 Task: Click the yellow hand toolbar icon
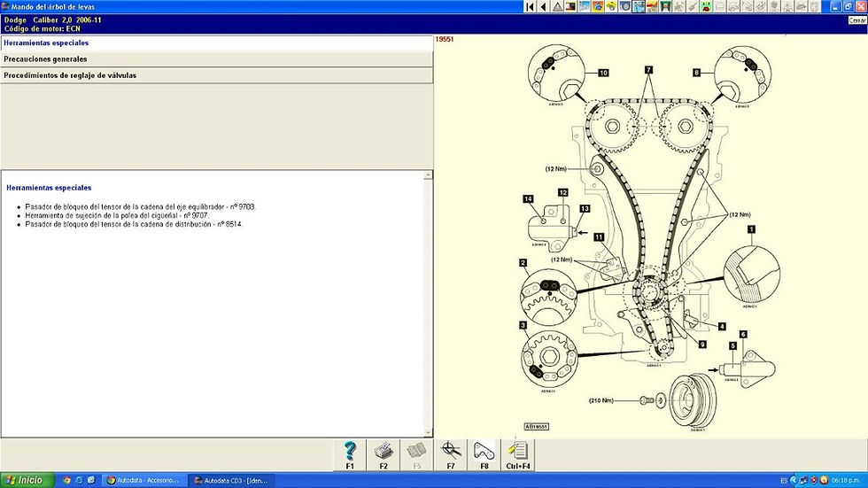click(611, 6)
